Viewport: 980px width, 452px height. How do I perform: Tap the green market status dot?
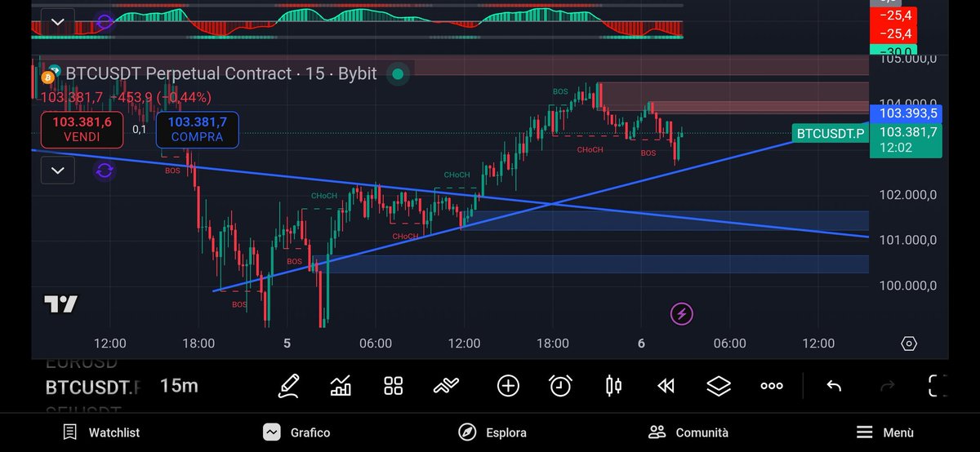point(398,74)
